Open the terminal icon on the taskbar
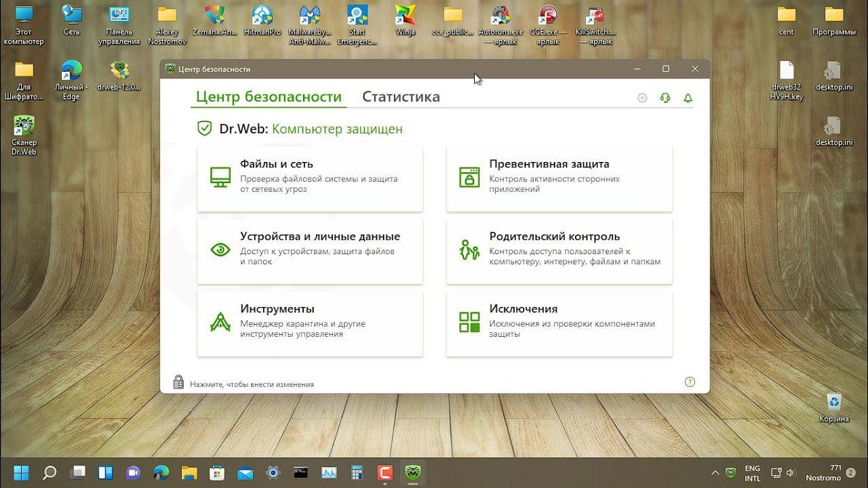Viewport: 868px width, 488px height. point(301,472)
